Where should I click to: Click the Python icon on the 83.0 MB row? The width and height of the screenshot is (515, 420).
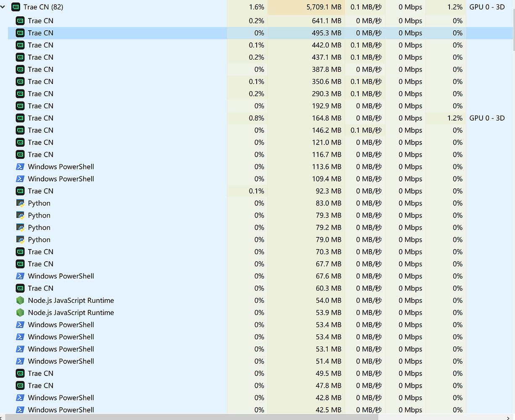coord(20,203)
